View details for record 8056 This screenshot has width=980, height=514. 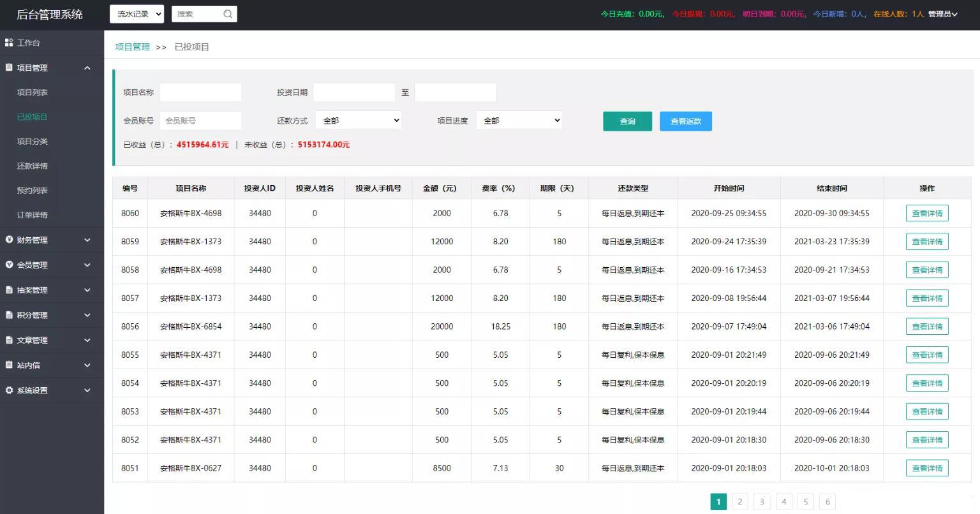coord(927,327)
